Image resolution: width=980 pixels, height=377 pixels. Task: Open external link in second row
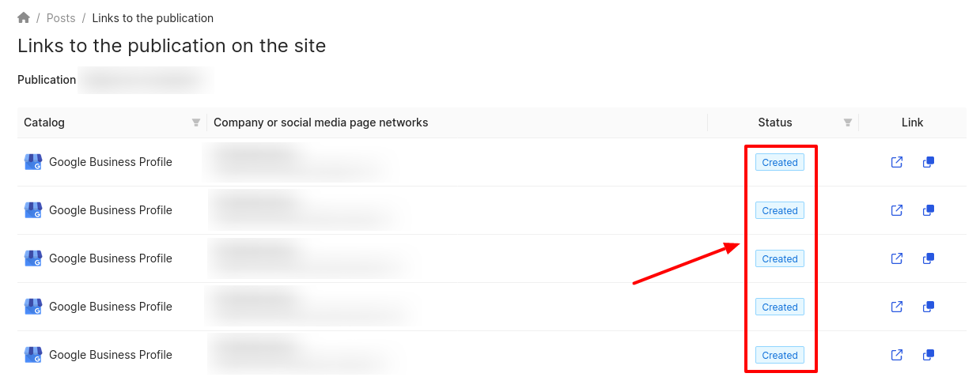(x=897, y=210)
